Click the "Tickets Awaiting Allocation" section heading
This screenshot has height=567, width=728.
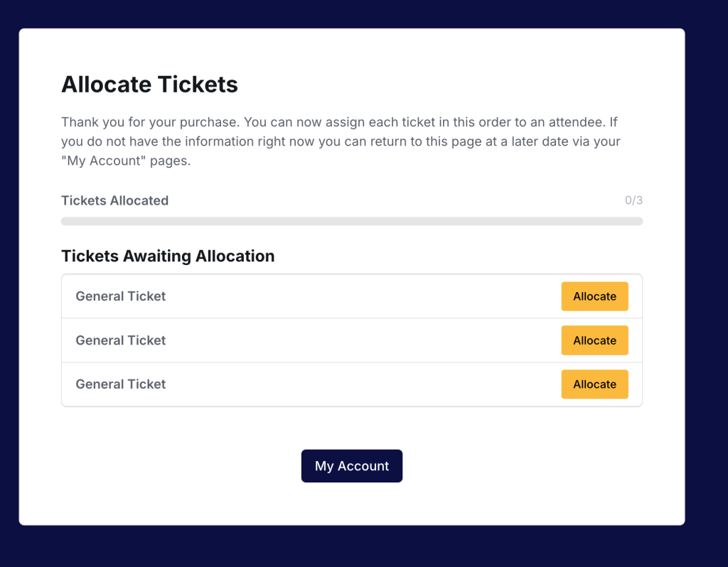pyautogui.click(x=168, y=256)
